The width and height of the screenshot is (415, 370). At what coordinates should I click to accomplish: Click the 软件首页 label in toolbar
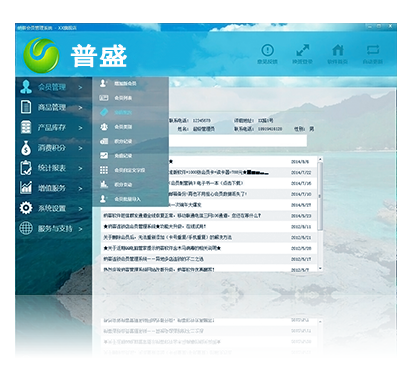[337, 62]
